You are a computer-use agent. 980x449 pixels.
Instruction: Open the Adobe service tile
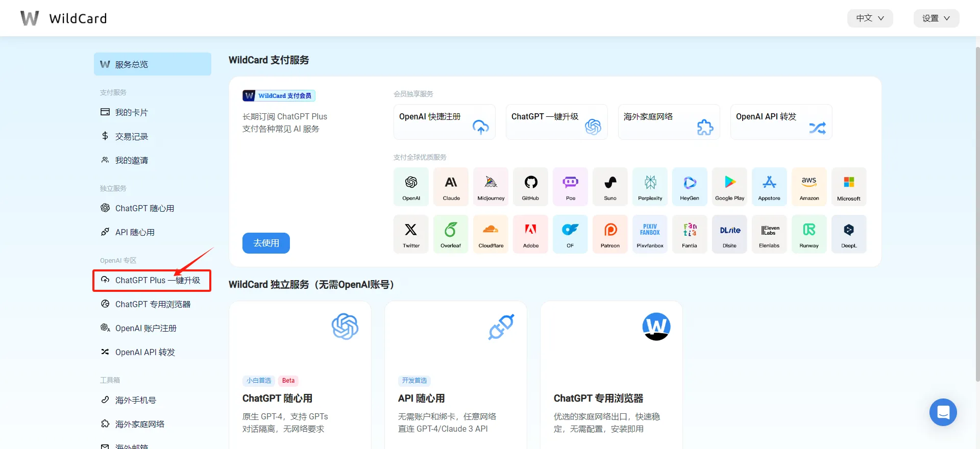530,234
